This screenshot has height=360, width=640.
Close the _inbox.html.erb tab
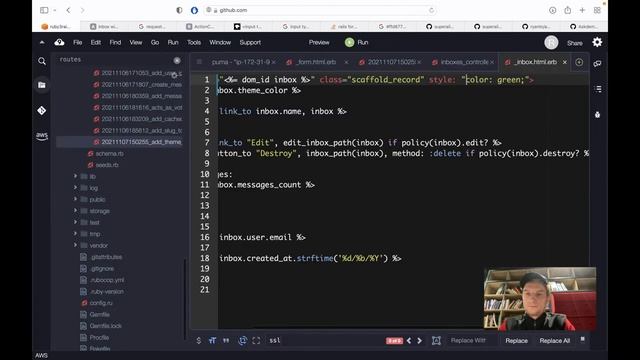click(565, 62)
